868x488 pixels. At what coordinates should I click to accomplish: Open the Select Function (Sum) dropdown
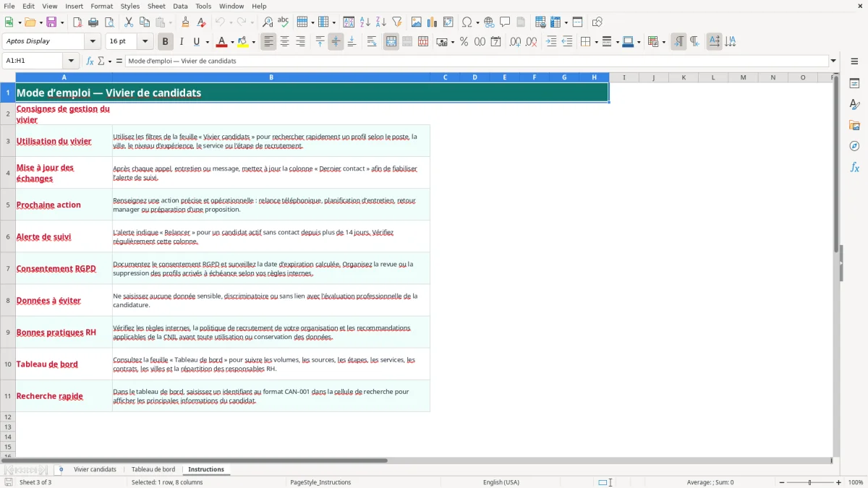point(110,61)
